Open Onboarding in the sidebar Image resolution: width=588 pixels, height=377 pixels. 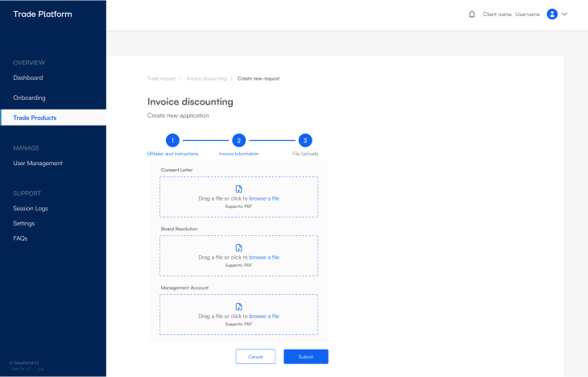point(30,97)
